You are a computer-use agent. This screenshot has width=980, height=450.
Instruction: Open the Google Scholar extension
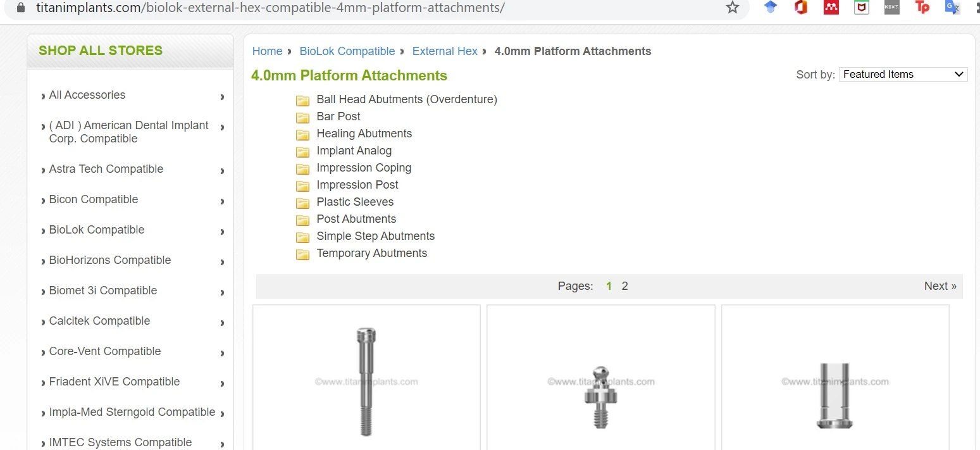point(771,8)
